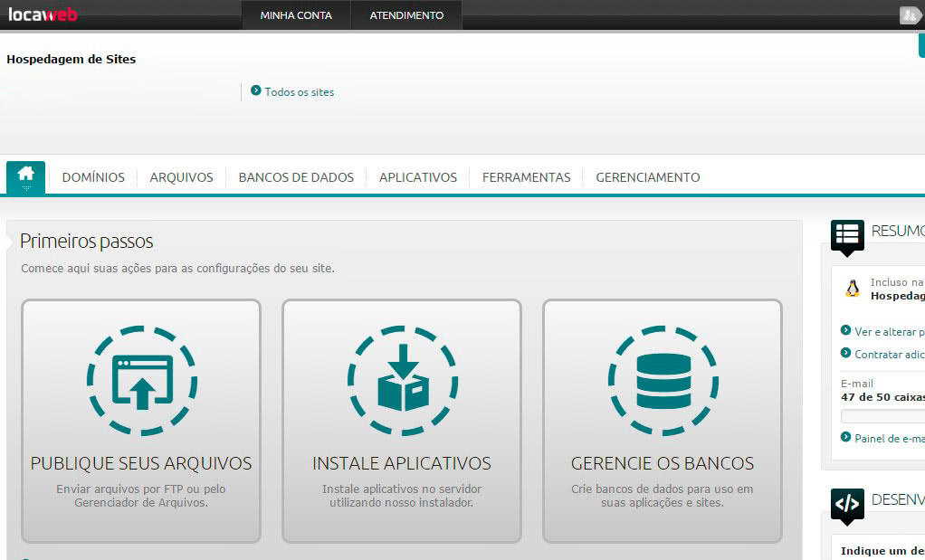Viewport: 925px width, 560px height.
Task: Click the Locaweb logo
Action: point(43,14)
